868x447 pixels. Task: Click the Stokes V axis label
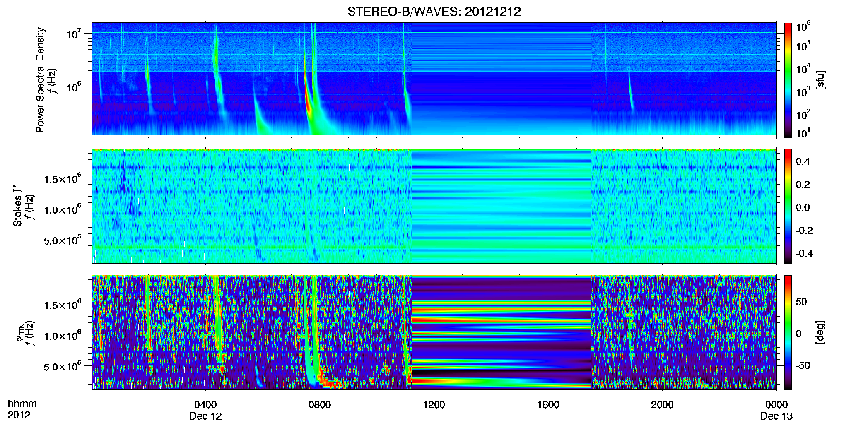(17, 206)
